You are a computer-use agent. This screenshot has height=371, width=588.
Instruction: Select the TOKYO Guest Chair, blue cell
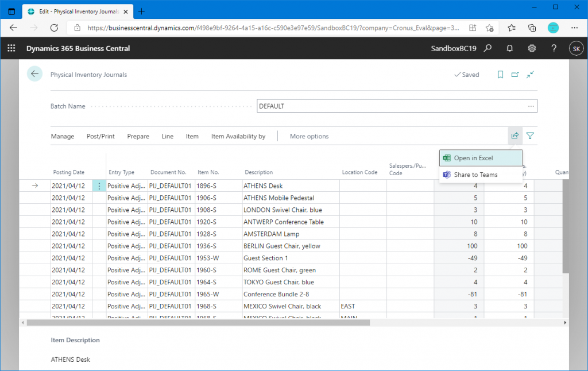pos(291,282)
